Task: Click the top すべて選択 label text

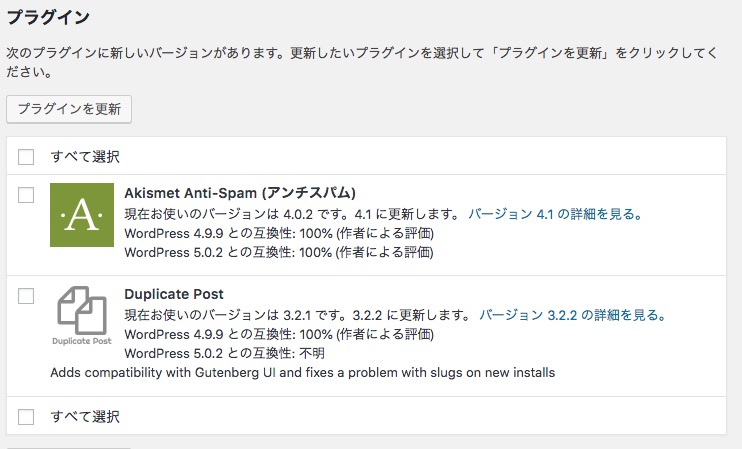Action: (x=85, y=156)
